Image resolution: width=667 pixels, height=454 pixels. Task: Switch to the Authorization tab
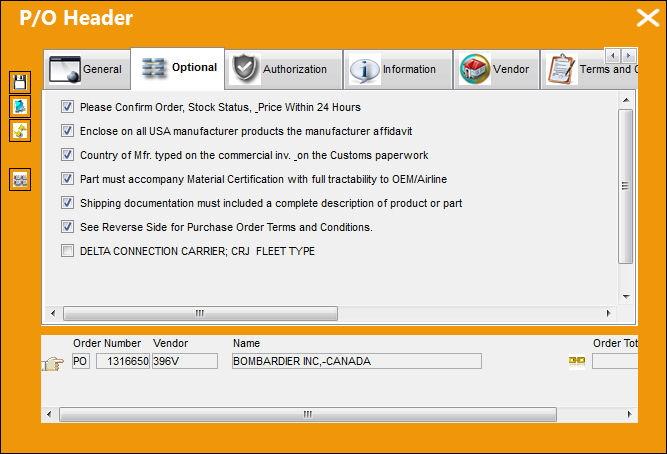tap(284, 69)
